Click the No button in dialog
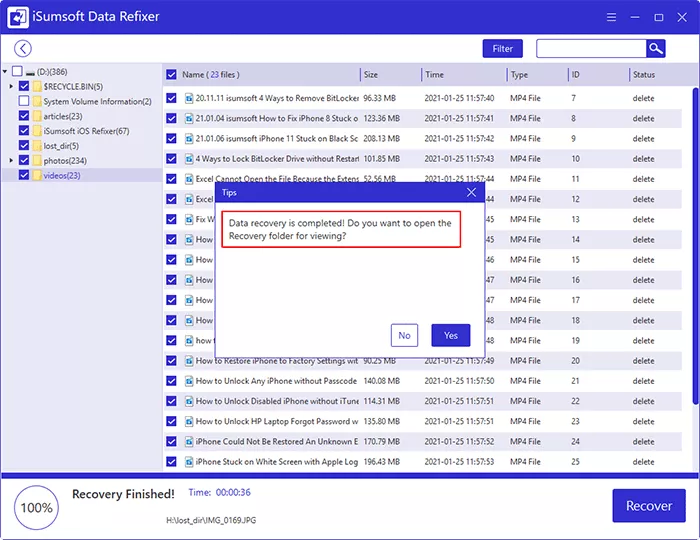 click(x=404, y=335)
